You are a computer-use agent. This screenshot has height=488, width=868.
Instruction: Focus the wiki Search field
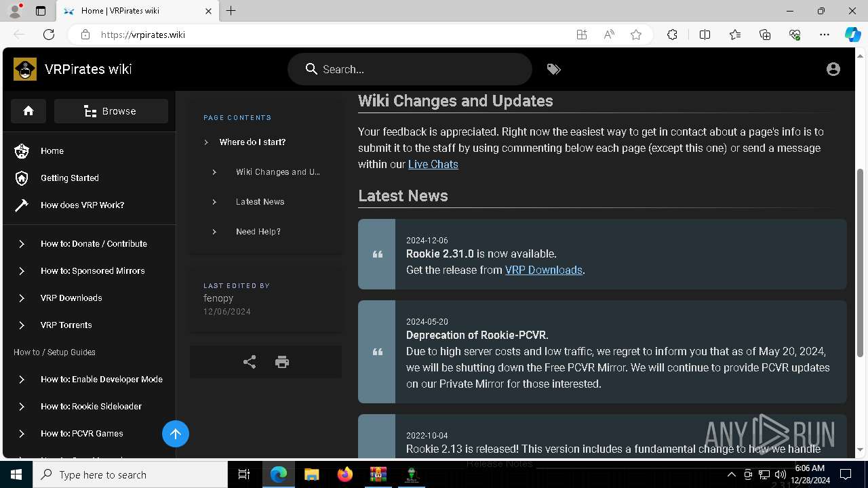tap(410, 69)
